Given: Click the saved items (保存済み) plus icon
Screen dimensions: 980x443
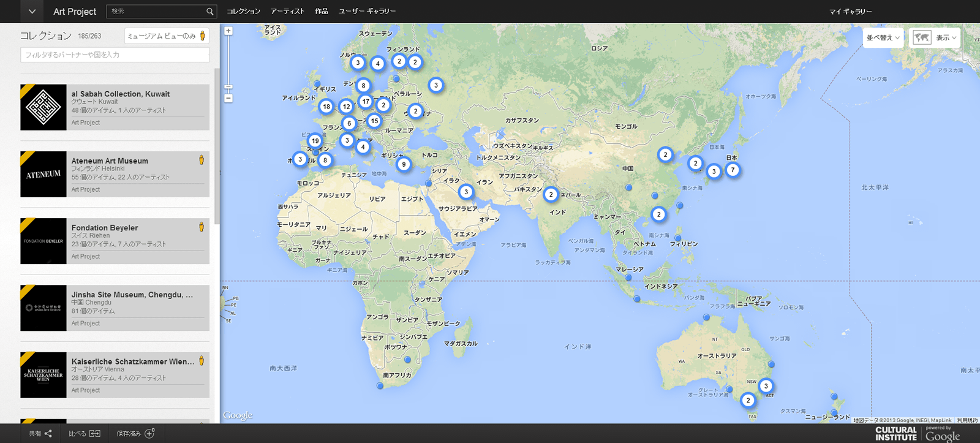Looking at the screenshot, I should (149, 433).
